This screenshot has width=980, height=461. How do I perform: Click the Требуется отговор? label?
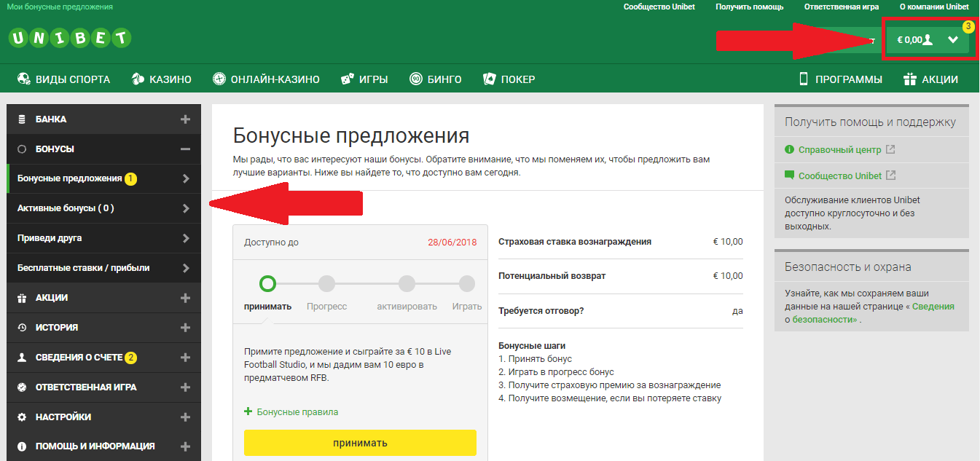[541, 311]
